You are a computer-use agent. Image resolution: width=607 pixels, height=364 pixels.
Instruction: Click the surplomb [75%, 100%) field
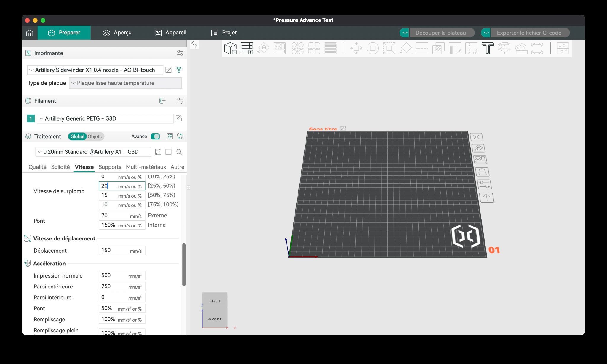point(122,205)
